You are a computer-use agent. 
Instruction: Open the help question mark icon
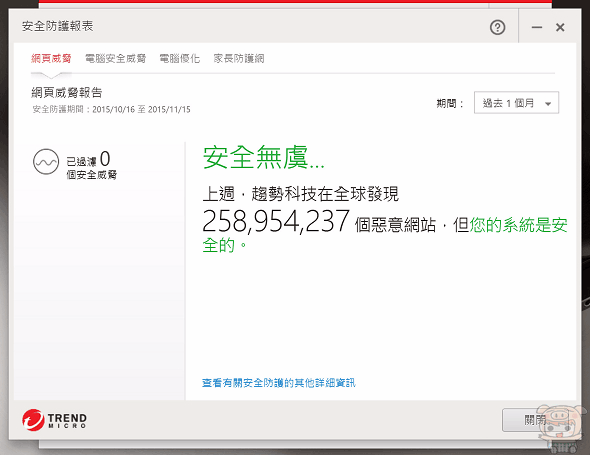497,27
